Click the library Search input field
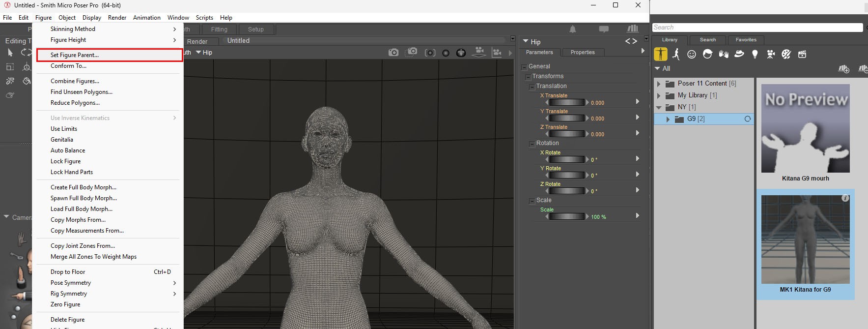This screenshot has height=329, width=868. (x=757, y=28)
